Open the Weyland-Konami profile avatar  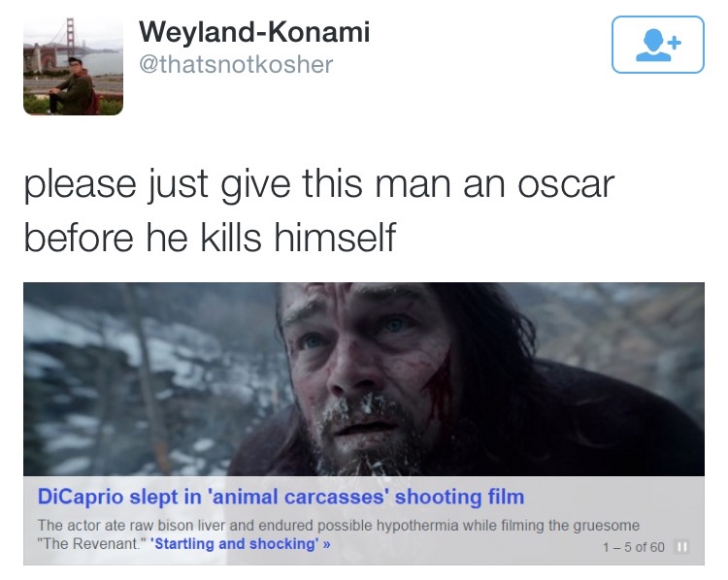tap(73, 66)
